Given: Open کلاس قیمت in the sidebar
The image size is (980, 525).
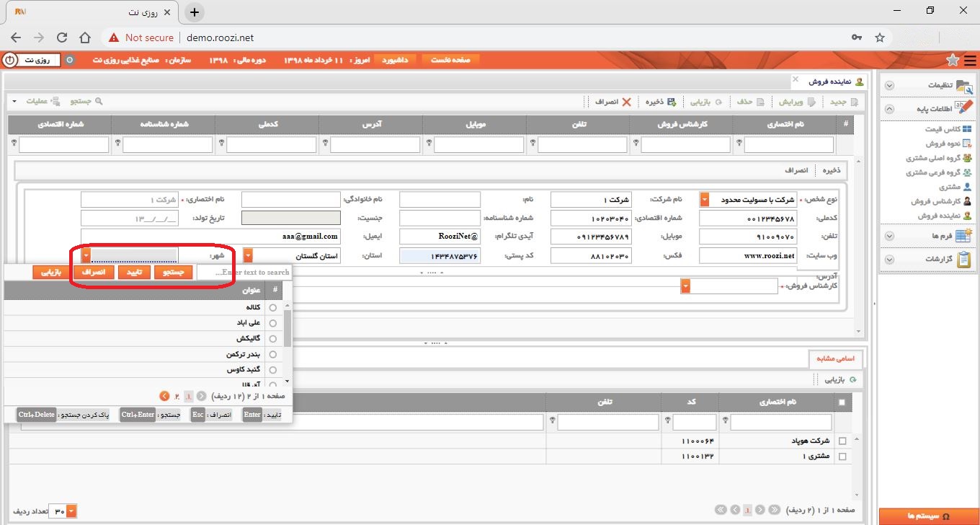Looking at the screenshot, I should (948, 129).
